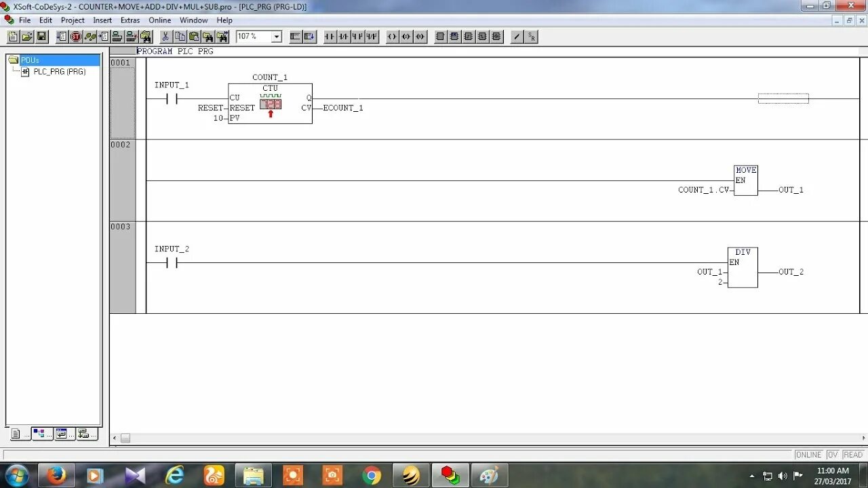Open Internet Explorer from the taskbar
The width and height of the screenshot is (868, 488).
pyautogui.click(x=175, y=476)
